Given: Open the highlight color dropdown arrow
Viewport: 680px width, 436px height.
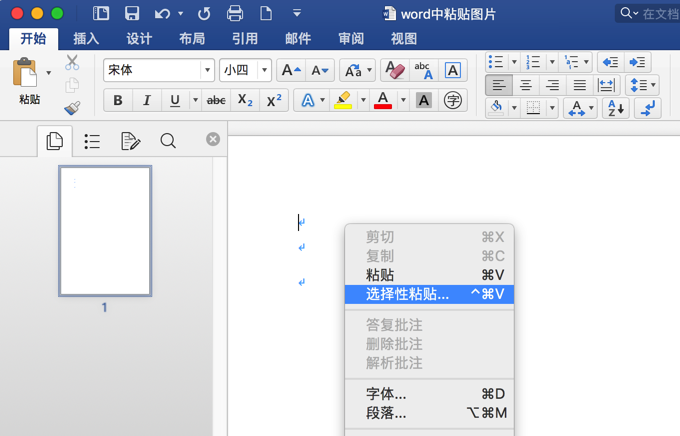Looking at the screenshot, I should [363, 100].
